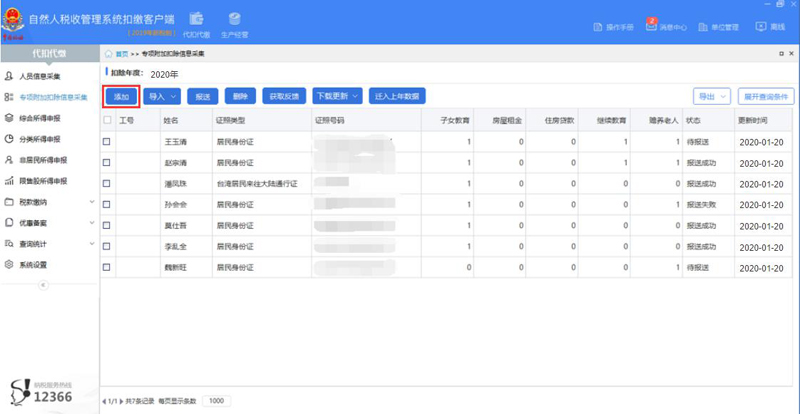This screenshot has height=414, width=800.
Task: Open the 导入 dropdown button
Action: point(161,97)
